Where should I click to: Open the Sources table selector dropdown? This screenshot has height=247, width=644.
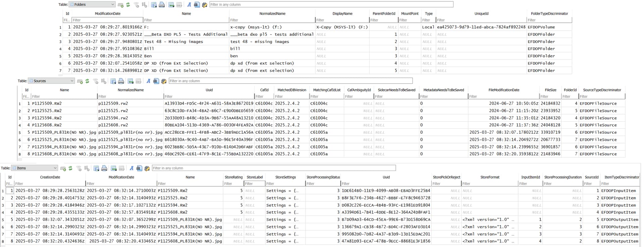coord(51,81)
